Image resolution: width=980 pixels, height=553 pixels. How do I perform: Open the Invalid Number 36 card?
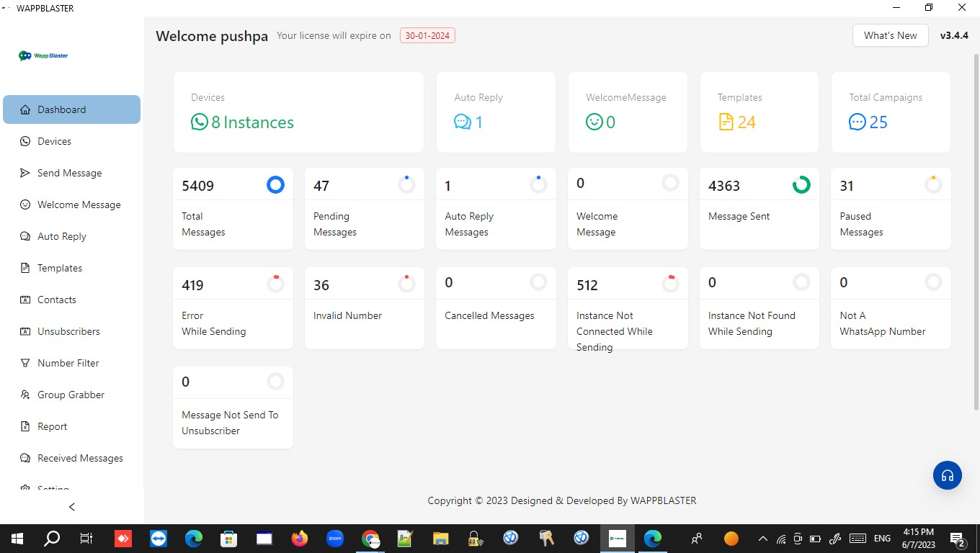coord(365,308)
